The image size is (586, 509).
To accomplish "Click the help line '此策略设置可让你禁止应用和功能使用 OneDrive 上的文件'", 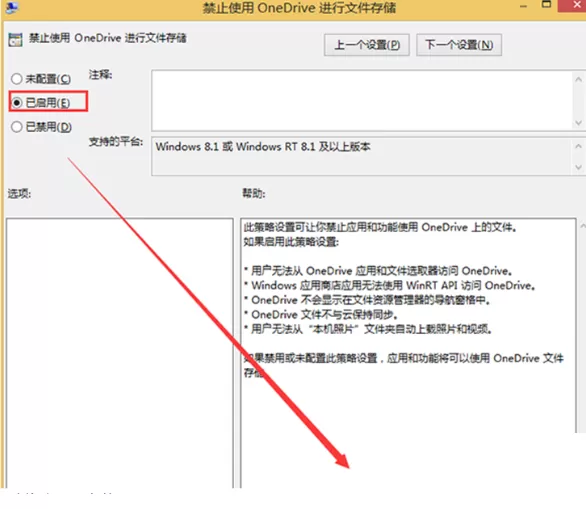I will click(380, 227).
